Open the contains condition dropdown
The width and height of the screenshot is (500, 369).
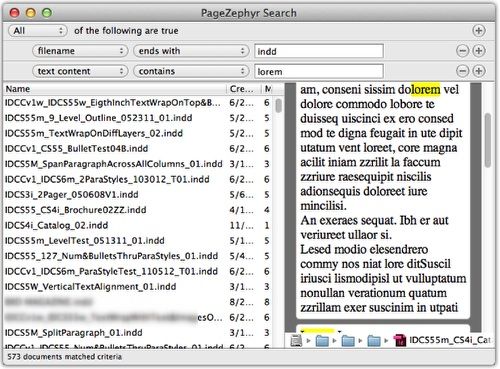tap(191, 71)
